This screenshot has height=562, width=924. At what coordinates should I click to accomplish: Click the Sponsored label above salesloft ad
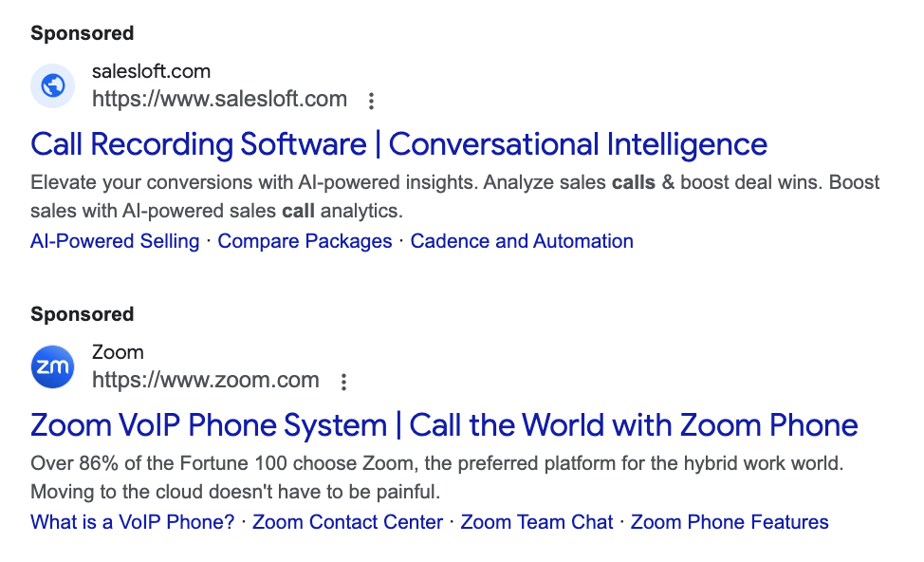pyautogui.click(x=82, y=33)
